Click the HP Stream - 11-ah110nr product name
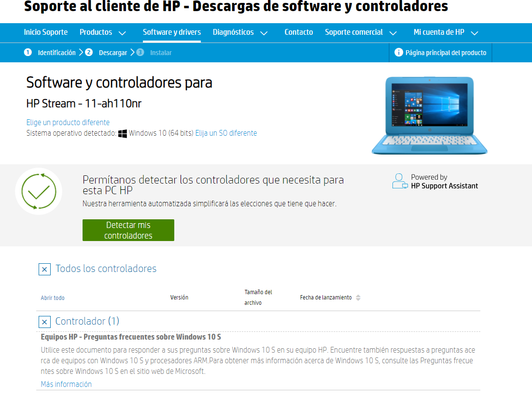 (84, 103)
